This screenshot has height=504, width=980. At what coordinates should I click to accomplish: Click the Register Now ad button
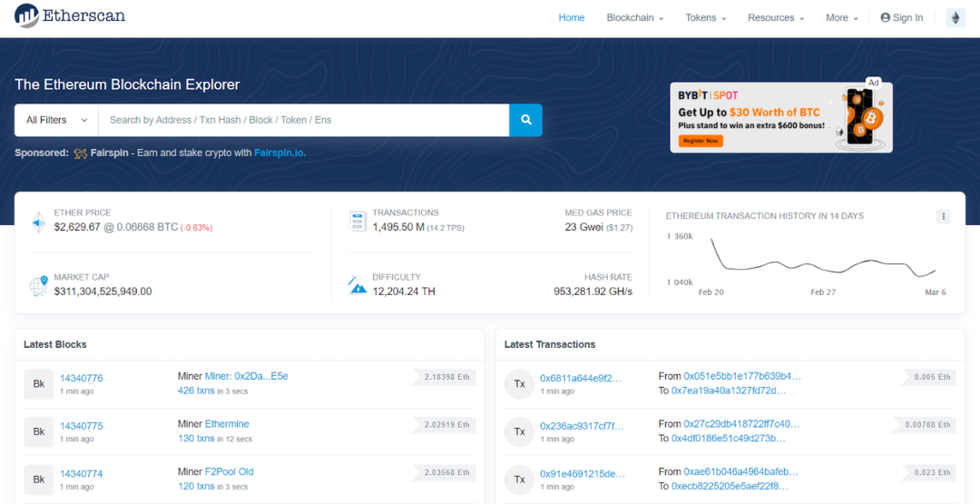pos(701,142)
